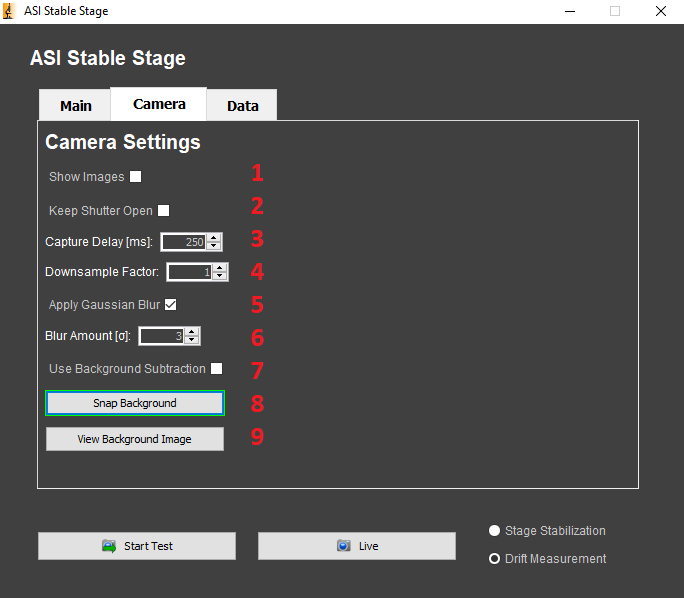Image resolution: width=684 pixels, height=598 pixels.
Task: Click the camera icon on Live button
Action: pos(343,546)
